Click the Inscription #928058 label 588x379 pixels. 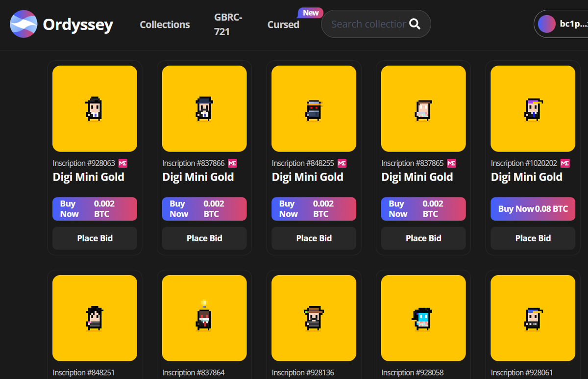pyautogui.click(x=413, y=373)
